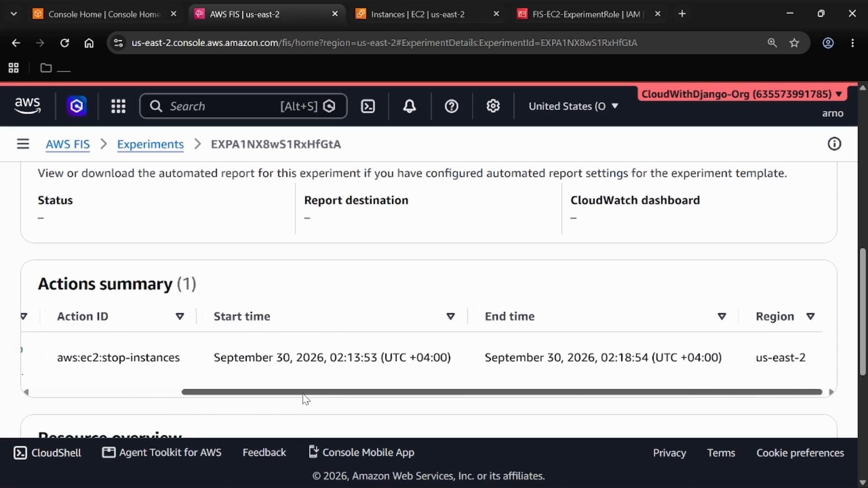
Task: Bookmark this page with the star
Action: pos(794,43)
